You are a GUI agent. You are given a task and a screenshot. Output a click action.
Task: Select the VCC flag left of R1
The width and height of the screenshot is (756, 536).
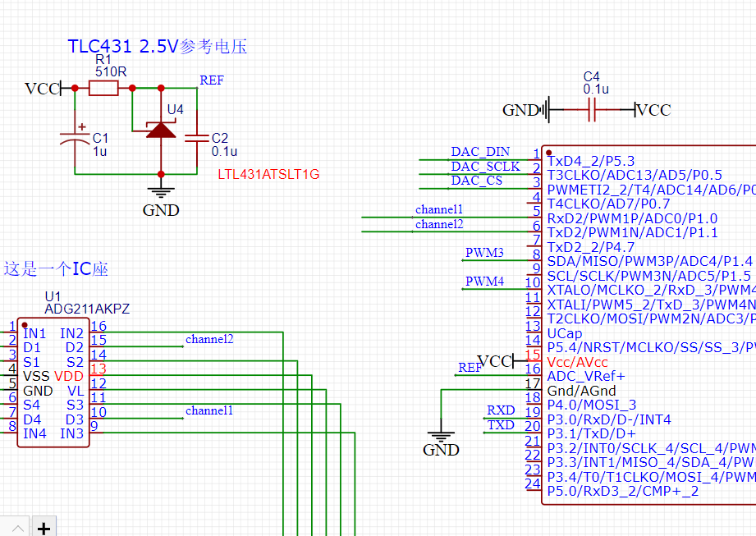(44, 89)
